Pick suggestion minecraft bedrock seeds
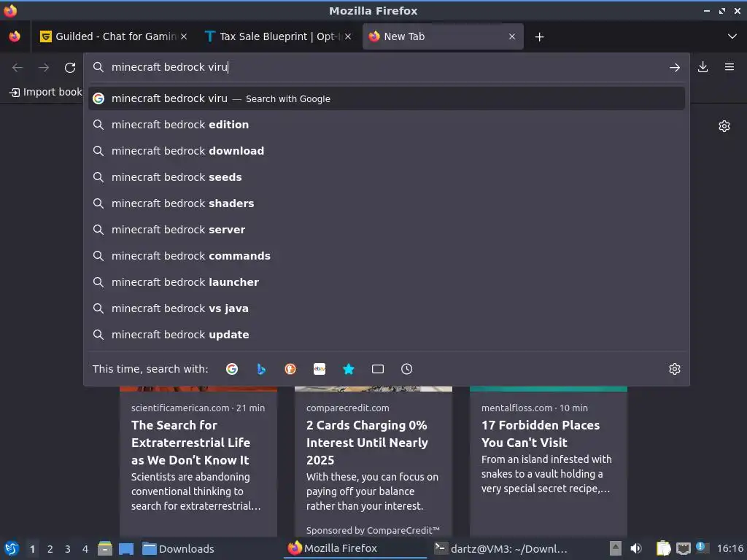 click(387, 177)
